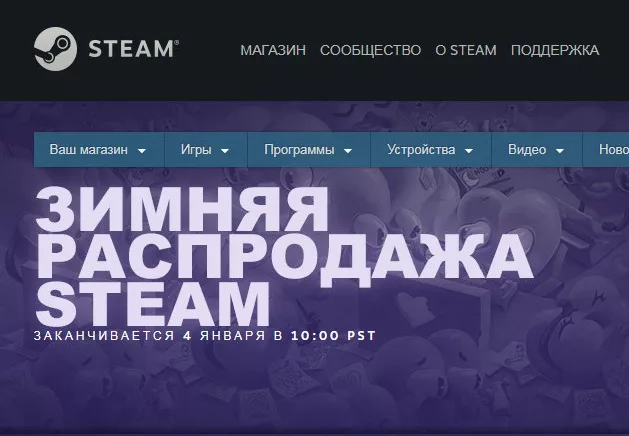
Task: Click the sale end date 4 ЯНВАРЯ text
Action: pos(224,335)
